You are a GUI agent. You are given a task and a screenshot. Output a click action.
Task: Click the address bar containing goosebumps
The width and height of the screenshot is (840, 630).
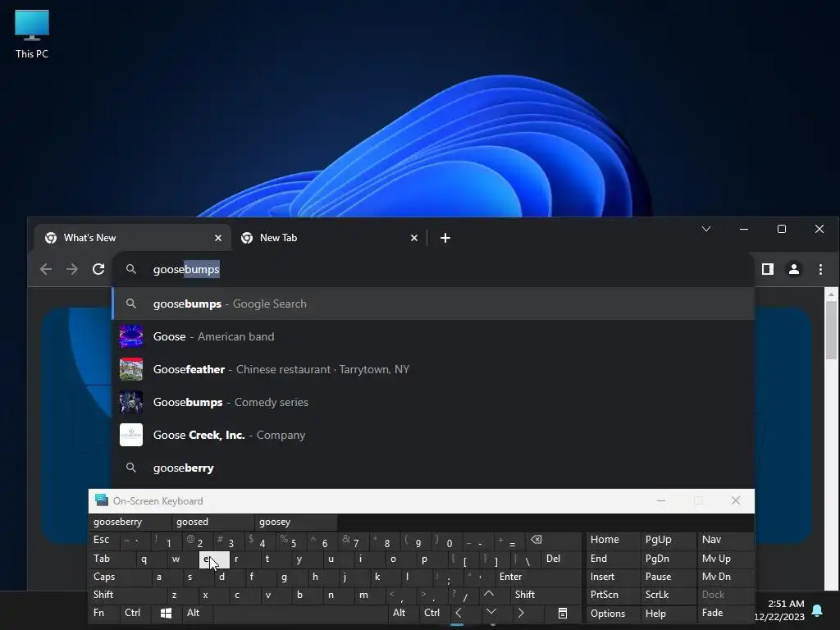point(433,269)
